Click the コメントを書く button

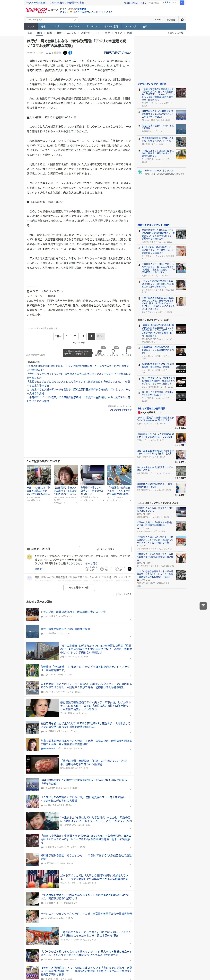pyautogui.click(x=105, y=549)
